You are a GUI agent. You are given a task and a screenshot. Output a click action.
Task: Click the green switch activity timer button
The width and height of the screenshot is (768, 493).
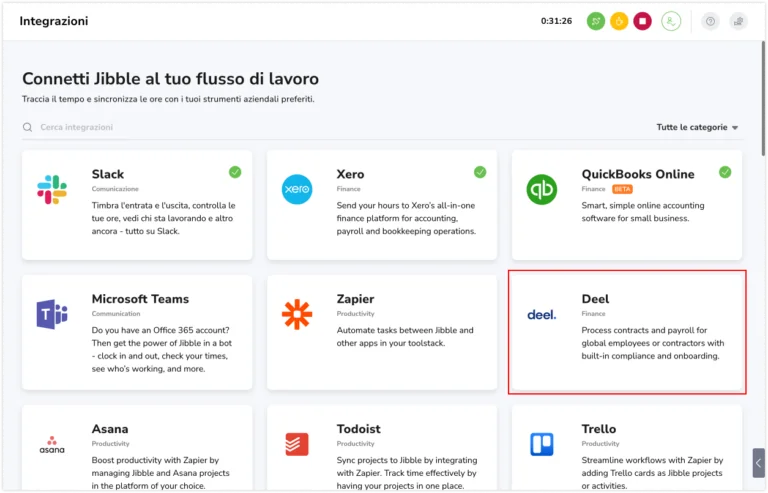point(596,21)
